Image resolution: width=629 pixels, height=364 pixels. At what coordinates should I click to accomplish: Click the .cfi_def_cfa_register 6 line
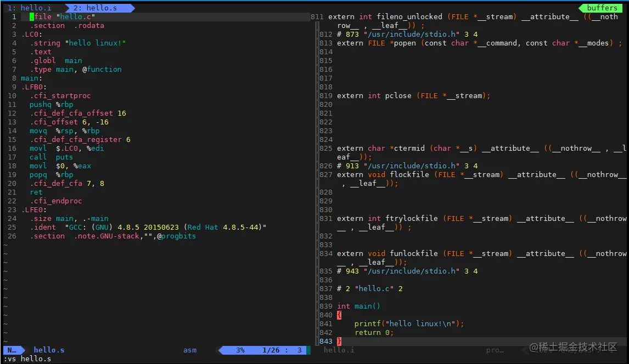(x=80, y=140)
